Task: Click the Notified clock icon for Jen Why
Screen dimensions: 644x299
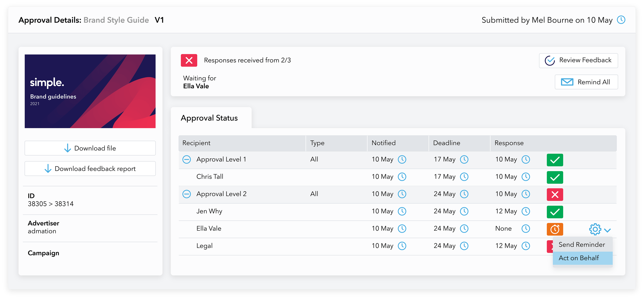Action: (402, 211)
